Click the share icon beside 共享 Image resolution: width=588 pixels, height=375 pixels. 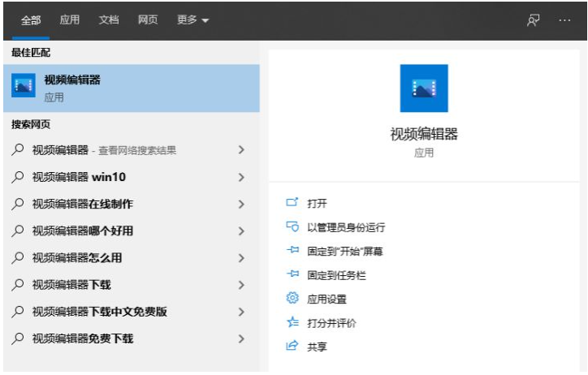292,346
